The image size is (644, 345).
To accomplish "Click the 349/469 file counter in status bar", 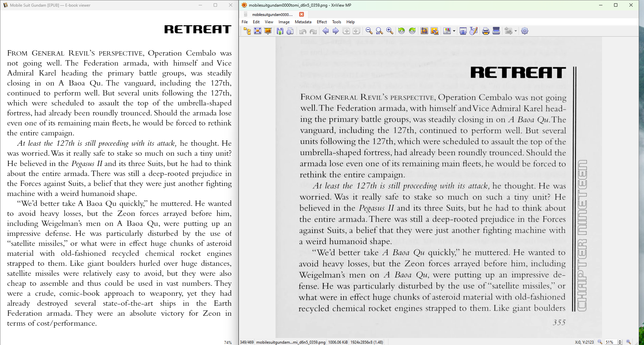I will 247,342.
